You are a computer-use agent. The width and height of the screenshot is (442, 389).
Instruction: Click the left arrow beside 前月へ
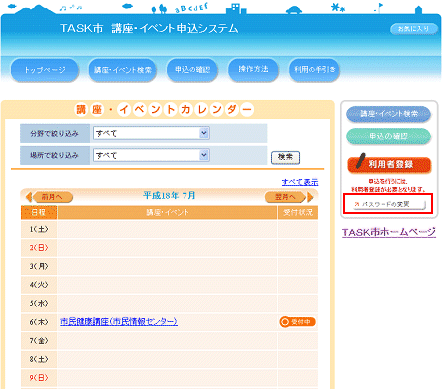29,197
